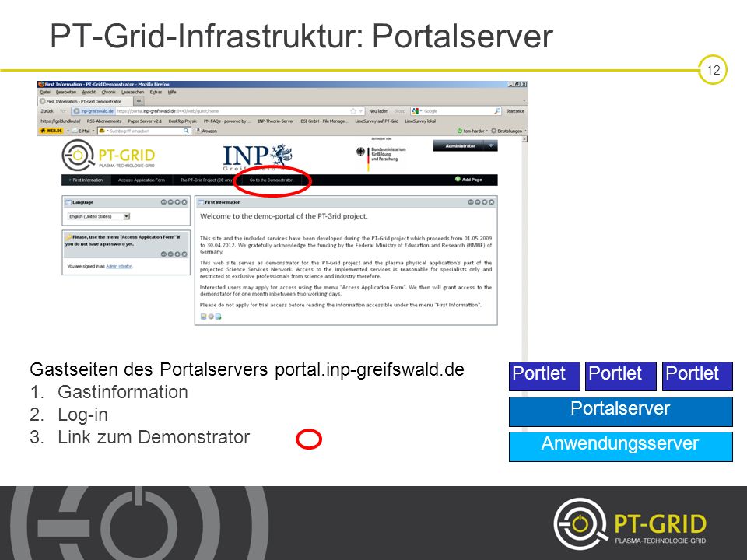
Task: Click the WEB.DE home toolbar icon
Action: click(x=52, y=131)
